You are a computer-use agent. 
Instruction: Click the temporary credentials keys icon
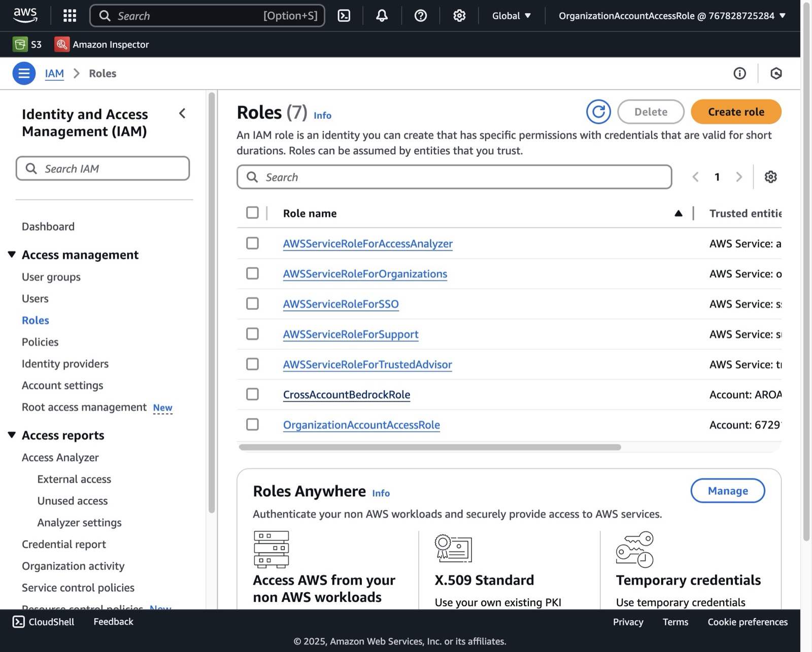(x=635, y=549)
